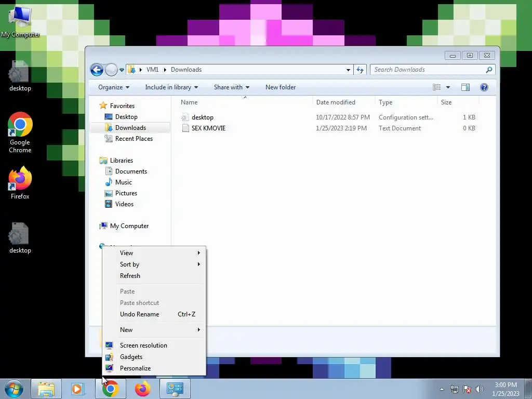Click the search magnifier icon
This screenshot has width=532, height=399.
489,70
